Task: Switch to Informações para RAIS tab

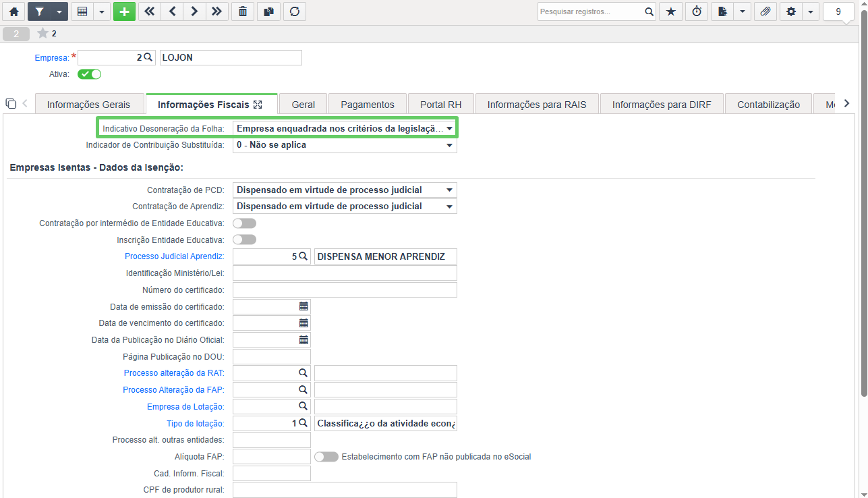Action: coord(537,104)
